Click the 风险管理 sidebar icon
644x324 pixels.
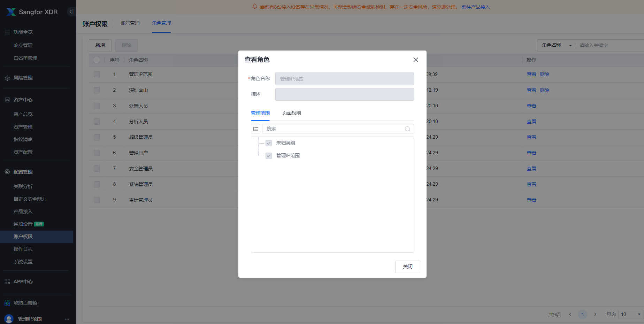point(7,78)
